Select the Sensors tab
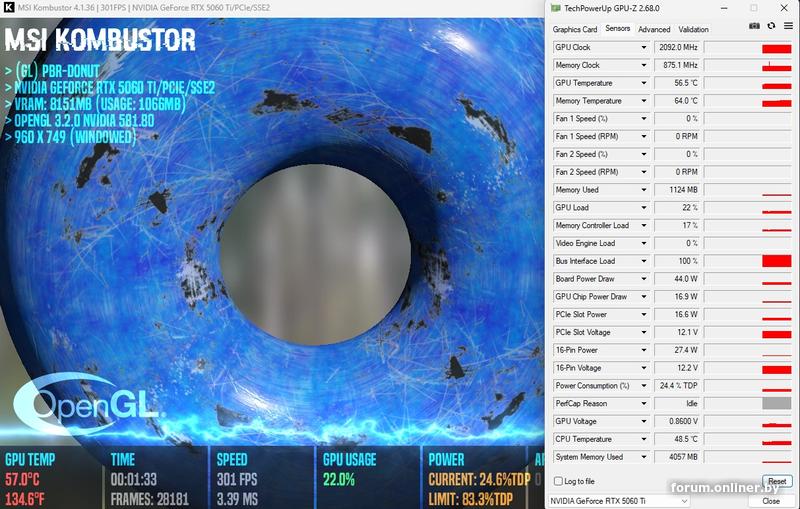The image size is (800, 509). pos(617,29)
